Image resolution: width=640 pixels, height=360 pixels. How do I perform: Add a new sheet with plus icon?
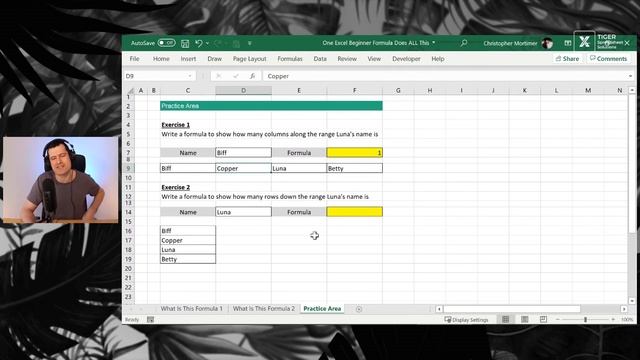pos(359,309)
